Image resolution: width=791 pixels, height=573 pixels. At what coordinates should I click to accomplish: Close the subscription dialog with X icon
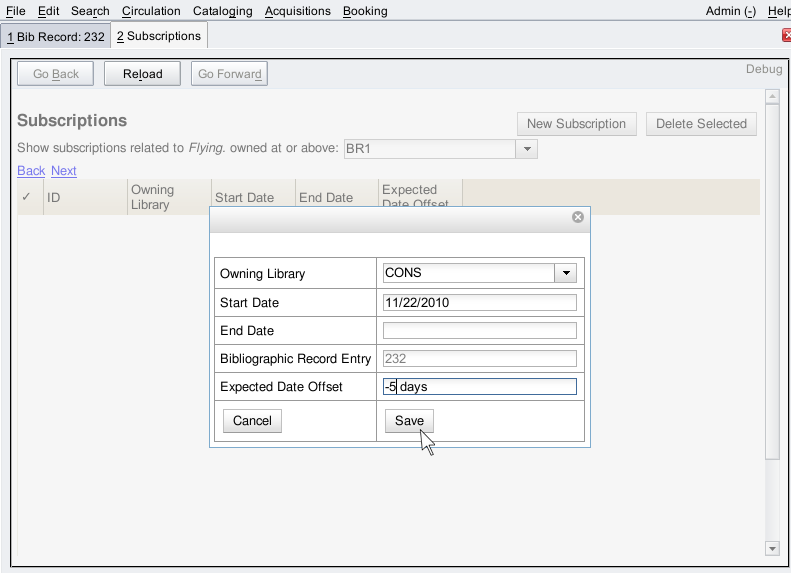577,217
